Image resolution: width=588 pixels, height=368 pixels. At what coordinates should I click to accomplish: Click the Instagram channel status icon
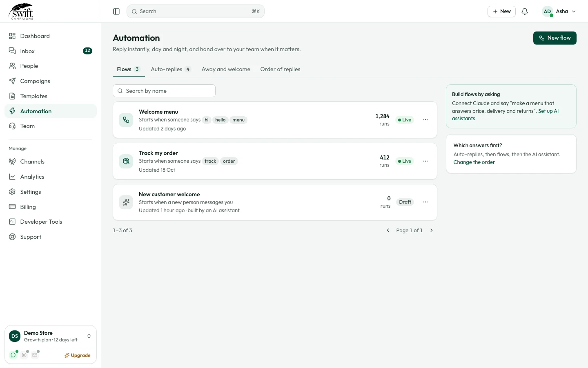point(24,355)
